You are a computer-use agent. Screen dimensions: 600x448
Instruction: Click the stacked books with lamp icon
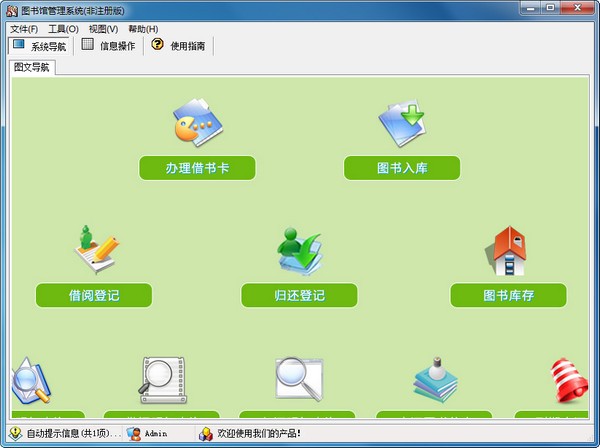[436, 379]
